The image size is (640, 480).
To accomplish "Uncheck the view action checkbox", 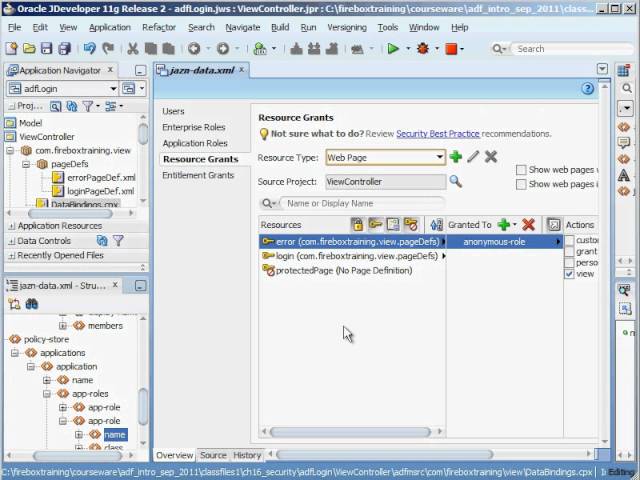I will (569, 274).
